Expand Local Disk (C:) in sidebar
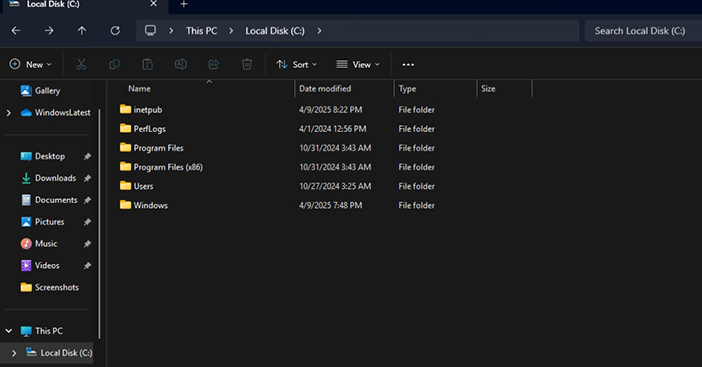702x367 pixels. (14, 353)
